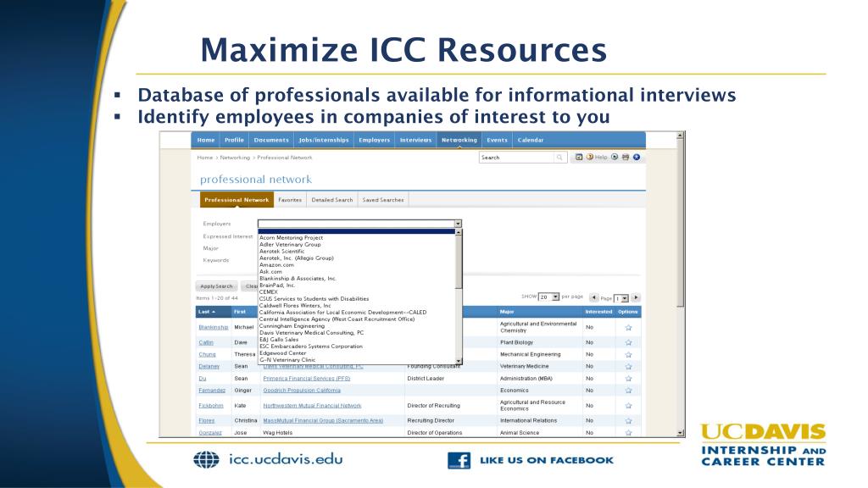Go to previous results page arrow
This screenshot has height=488, width=868.
[594, 297]
